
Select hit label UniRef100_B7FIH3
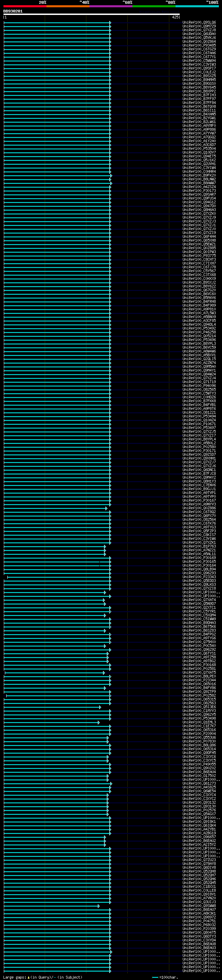(199, 95)
